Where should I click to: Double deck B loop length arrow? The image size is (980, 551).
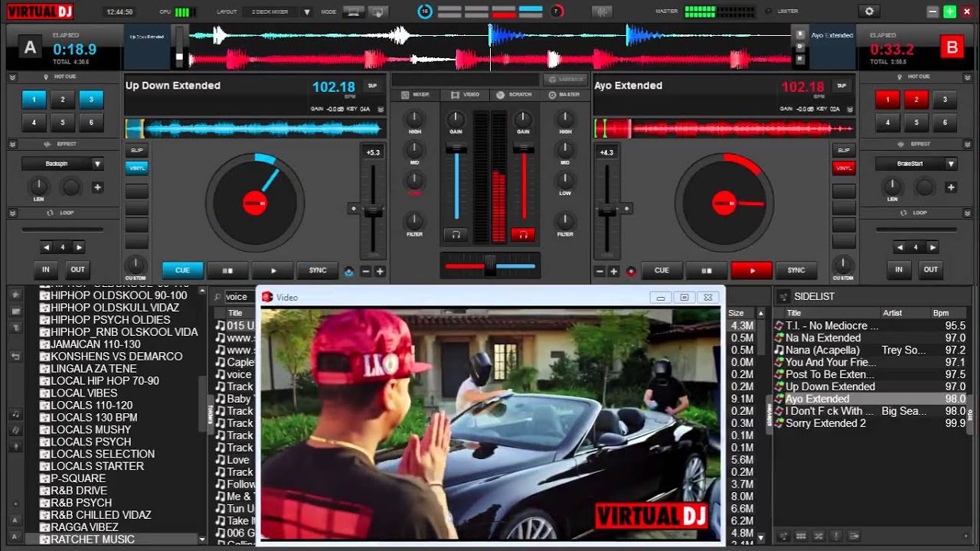coord(932,247)
